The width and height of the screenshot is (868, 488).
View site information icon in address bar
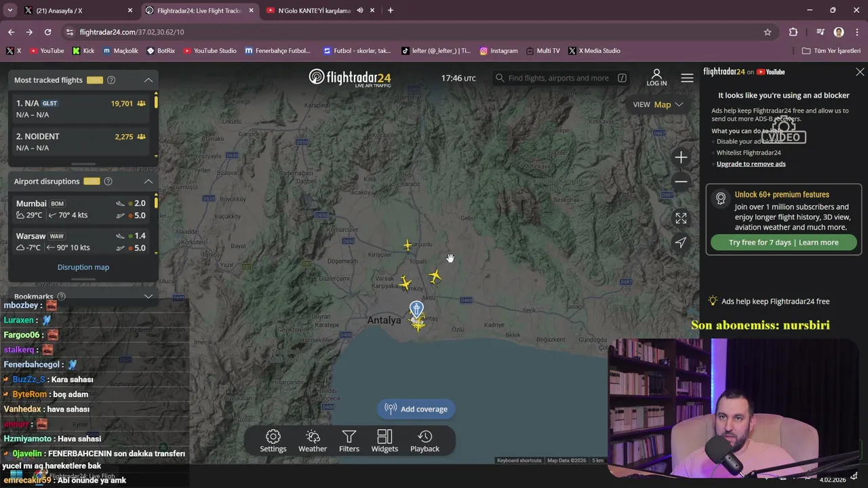pos(69,32)
